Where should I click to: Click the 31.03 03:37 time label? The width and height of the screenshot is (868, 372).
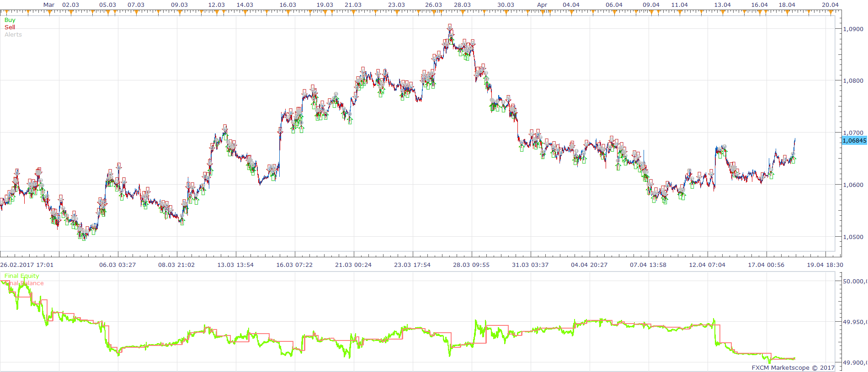point(530,265)
